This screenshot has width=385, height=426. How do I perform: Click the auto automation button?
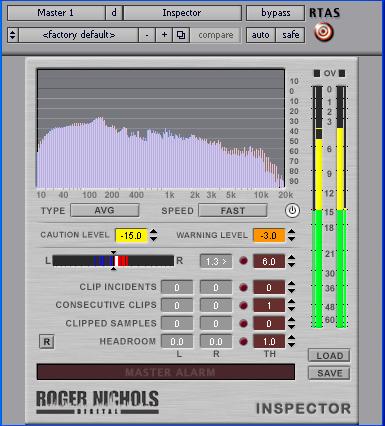click(261, 35)
